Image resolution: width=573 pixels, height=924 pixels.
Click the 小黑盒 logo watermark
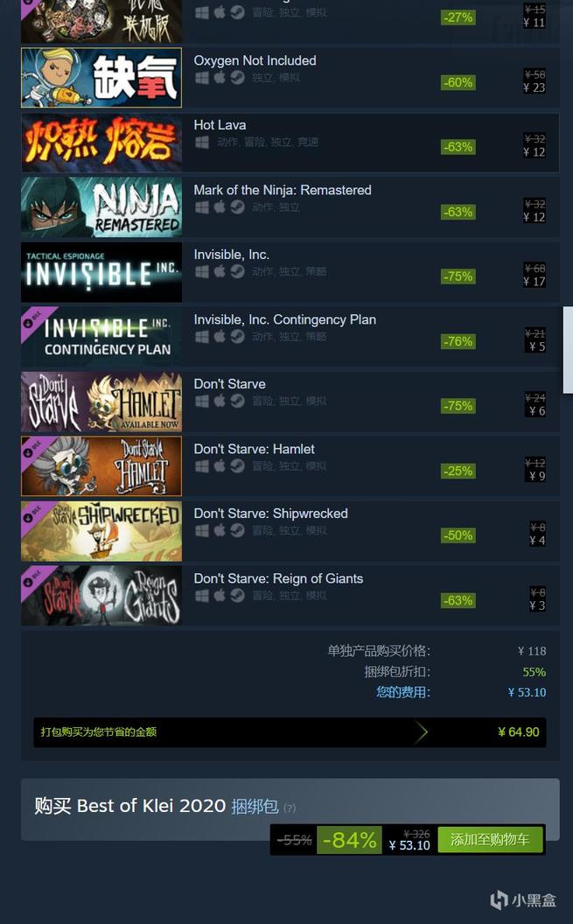coord(523,899)
